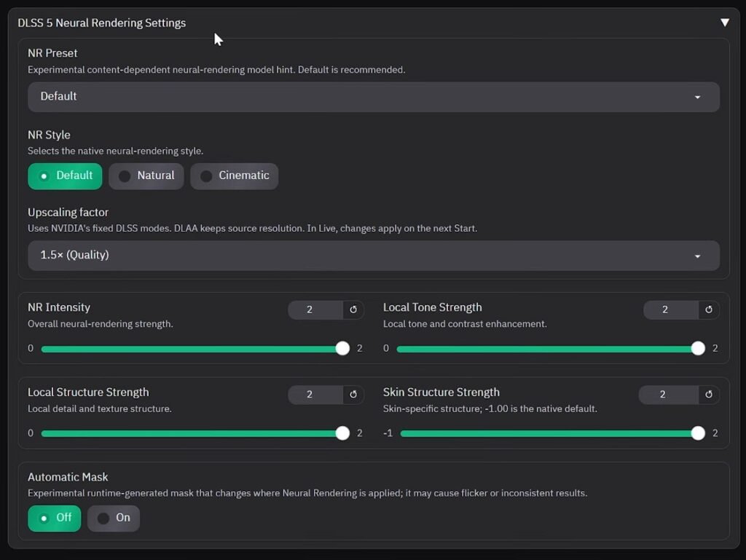Reset Local Tone Strength value

(708, 309)
